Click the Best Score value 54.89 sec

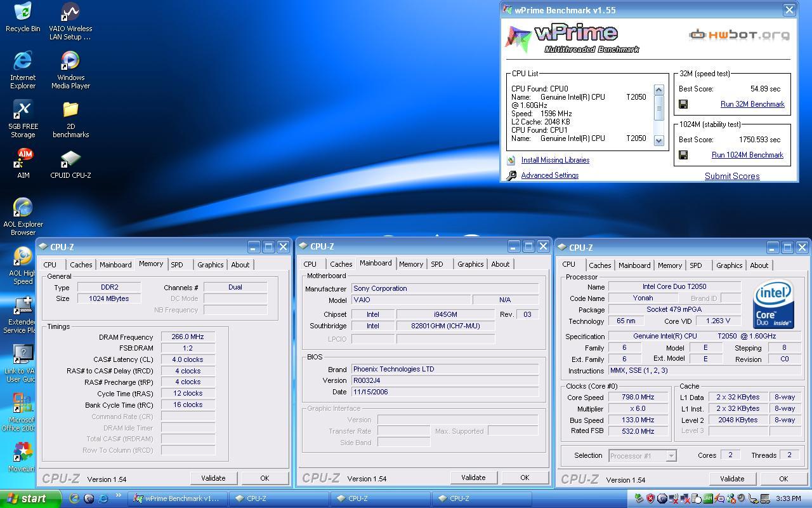[765, 89]
